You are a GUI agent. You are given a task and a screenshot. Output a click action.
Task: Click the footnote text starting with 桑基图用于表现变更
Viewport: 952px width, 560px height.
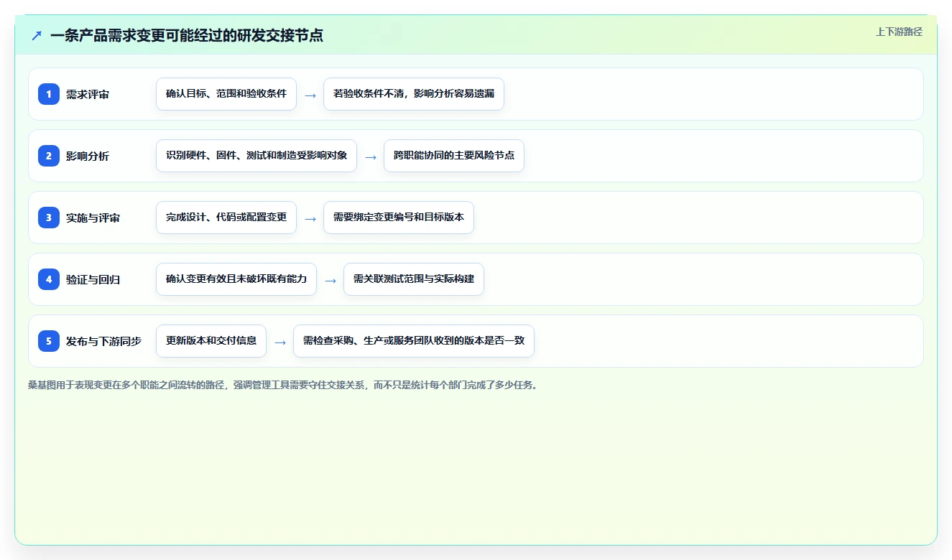(x=283, y=385)
